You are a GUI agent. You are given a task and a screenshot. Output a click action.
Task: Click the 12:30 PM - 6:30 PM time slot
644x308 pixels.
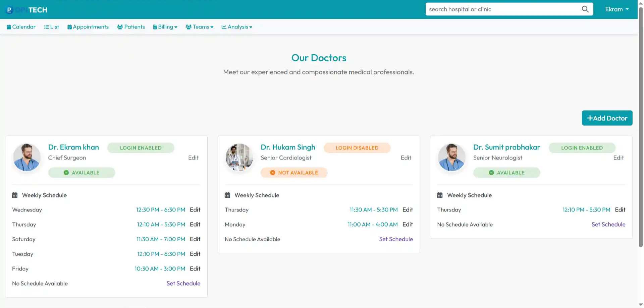[x=161, y=209]
